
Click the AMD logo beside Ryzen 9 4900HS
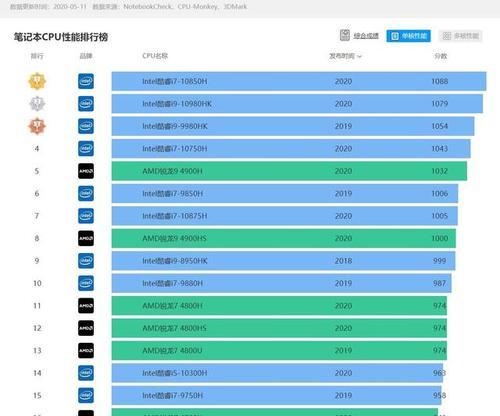[x=86, y=238]
